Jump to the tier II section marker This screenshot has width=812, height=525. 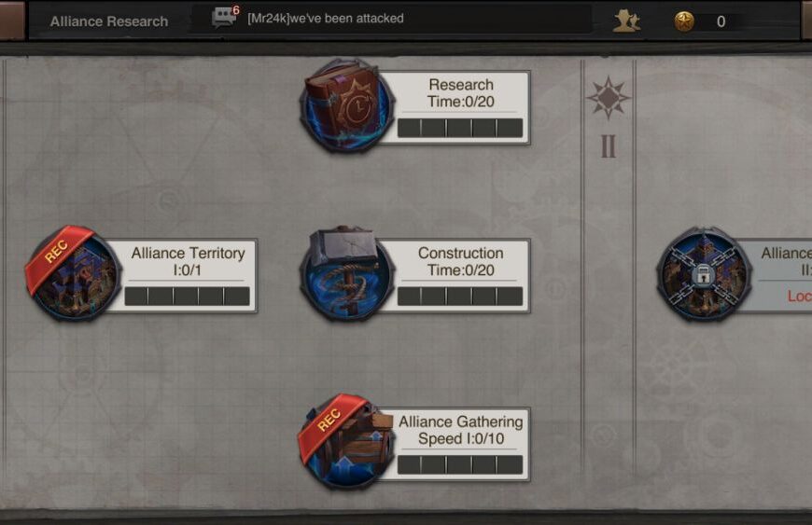click(x=609, y=146)
